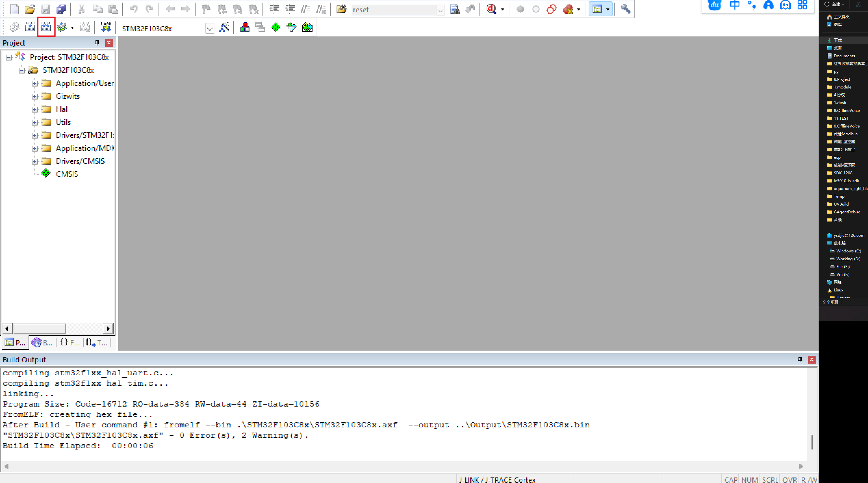Open Manage Run-Time Environment green diamond
Image resolution: width=868 pixels, height=483 pixels.
(275, 27)
